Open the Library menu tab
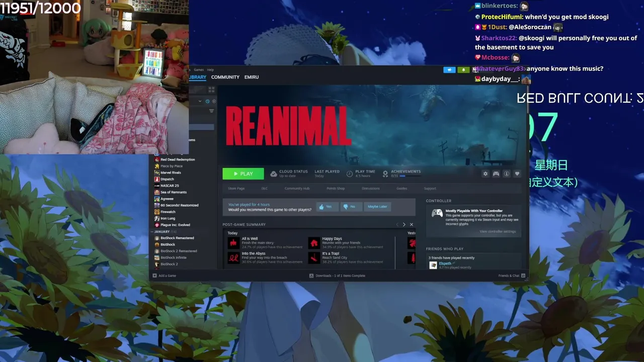The width and height of the screenshot is (644, 362). pyautogui.click(x=198, y=77)
